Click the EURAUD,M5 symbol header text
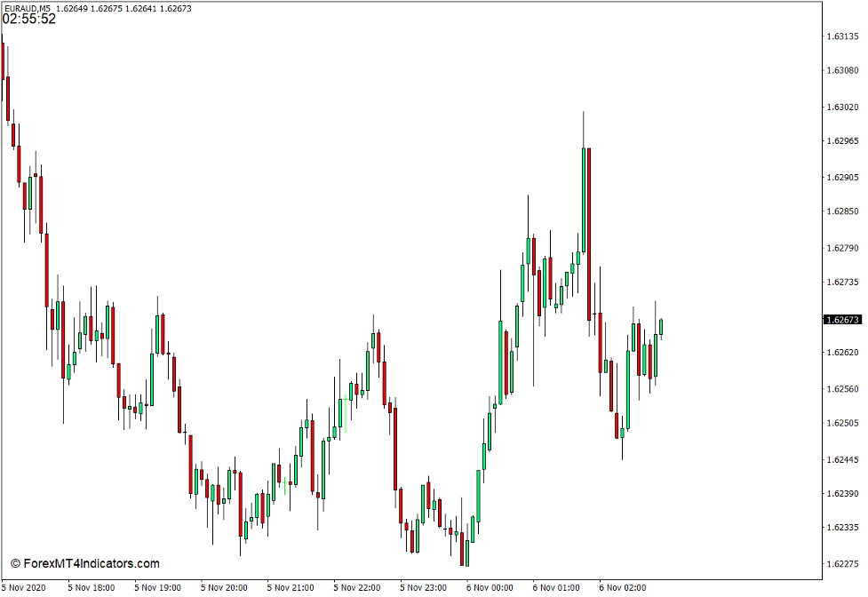The height and width of the screenshot is (597, 868). [x=27, y=8]
